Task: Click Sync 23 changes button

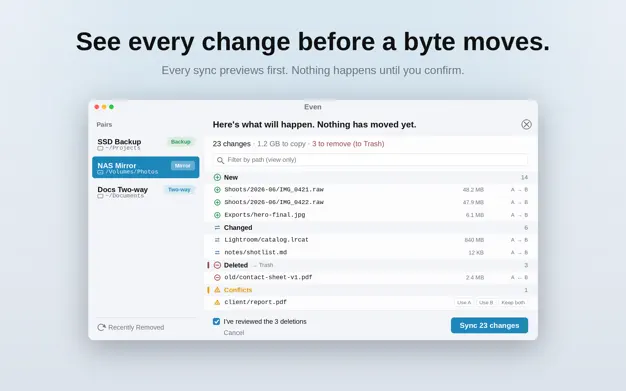Action: click(489, 326)
